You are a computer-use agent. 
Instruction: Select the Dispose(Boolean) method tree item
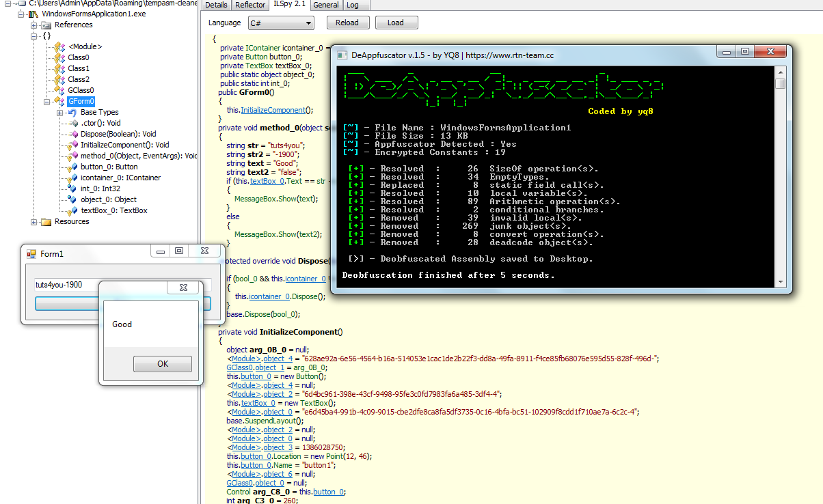click(118, 134)
